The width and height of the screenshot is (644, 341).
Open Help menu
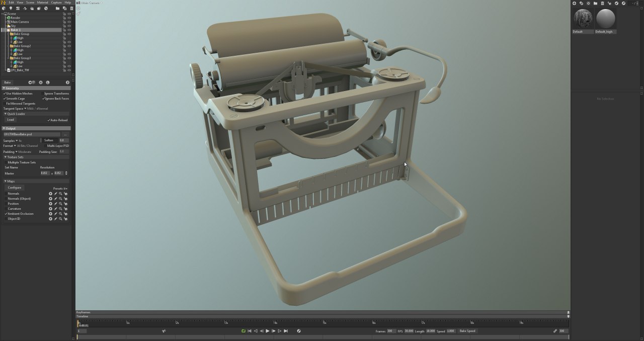tap(68, 3)
